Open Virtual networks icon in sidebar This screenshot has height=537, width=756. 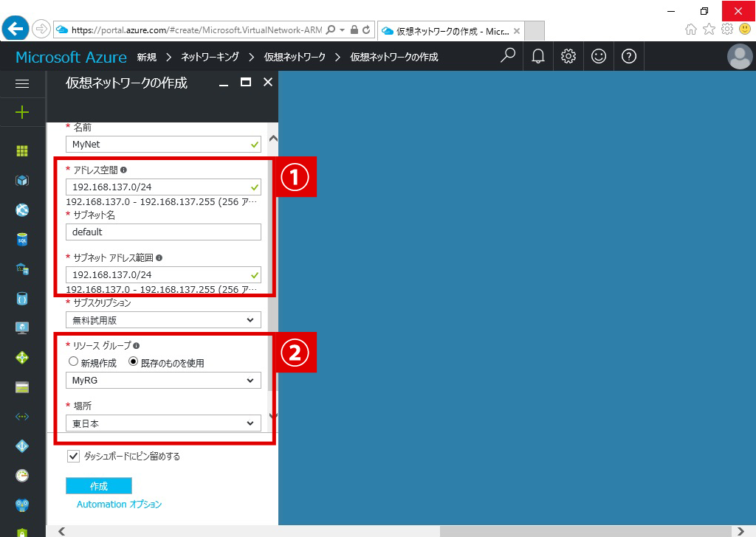tap(22, 417)
